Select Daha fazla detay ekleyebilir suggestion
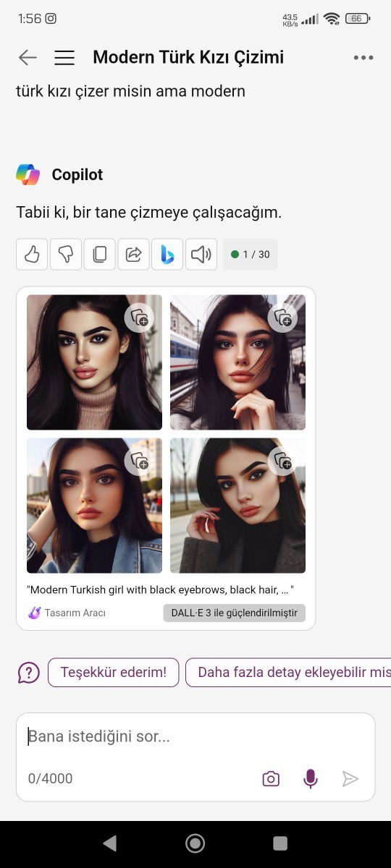This screenshot has width=391, height=868. (x=289, y=672)
